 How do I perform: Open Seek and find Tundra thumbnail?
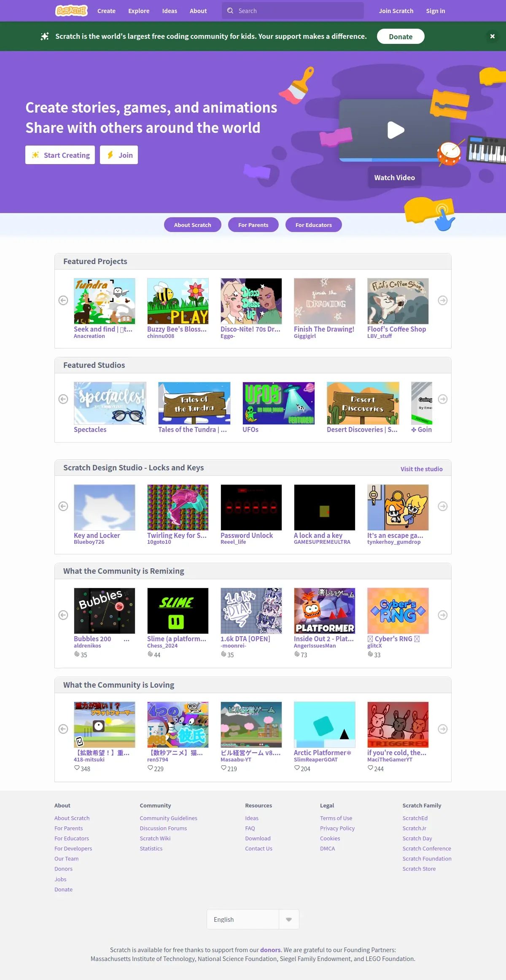pyautogui.click(x=105, y=301)
